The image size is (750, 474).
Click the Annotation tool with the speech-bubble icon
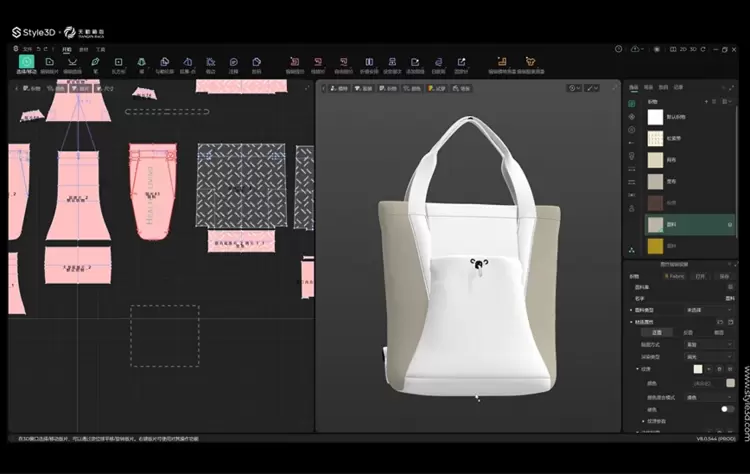[x=233, y=64]
